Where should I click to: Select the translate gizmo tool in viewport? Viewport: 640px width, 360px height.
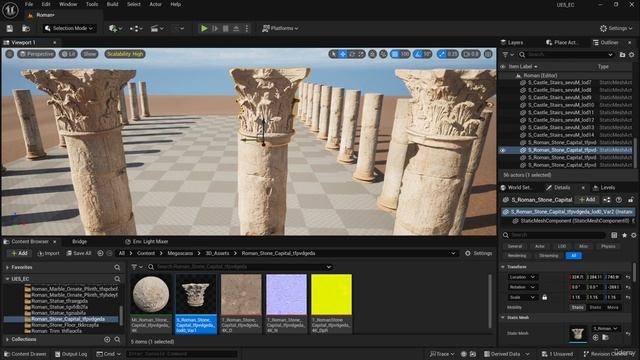pyautogui.click(x=343, y=54)
